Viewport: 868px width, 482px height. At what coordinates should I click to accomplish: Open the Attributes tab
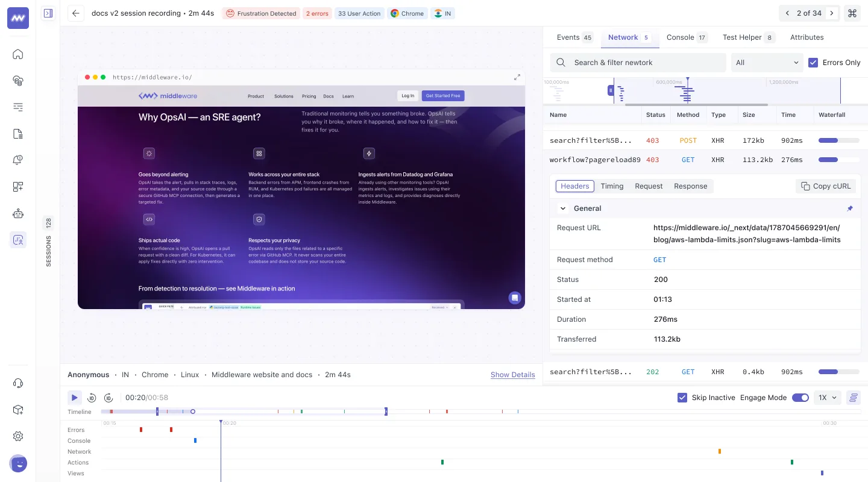[807, 37]
